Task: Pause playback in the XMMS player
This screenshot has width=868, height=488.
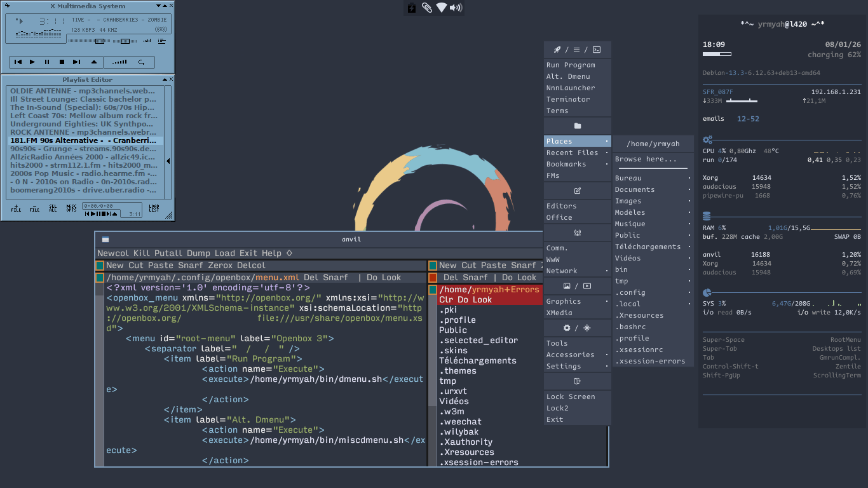Action: pyautogui.click(x=47, y=62)
